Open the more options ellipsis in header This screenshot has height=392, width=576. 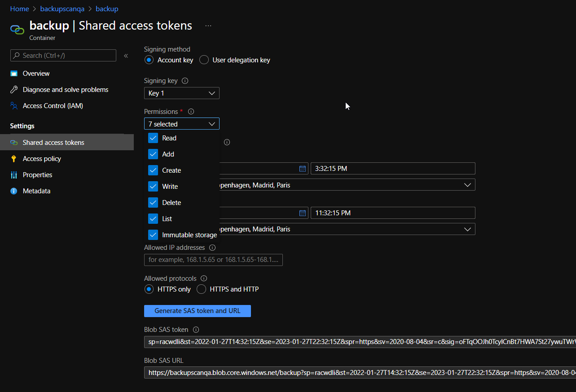[x=208, y=26]
